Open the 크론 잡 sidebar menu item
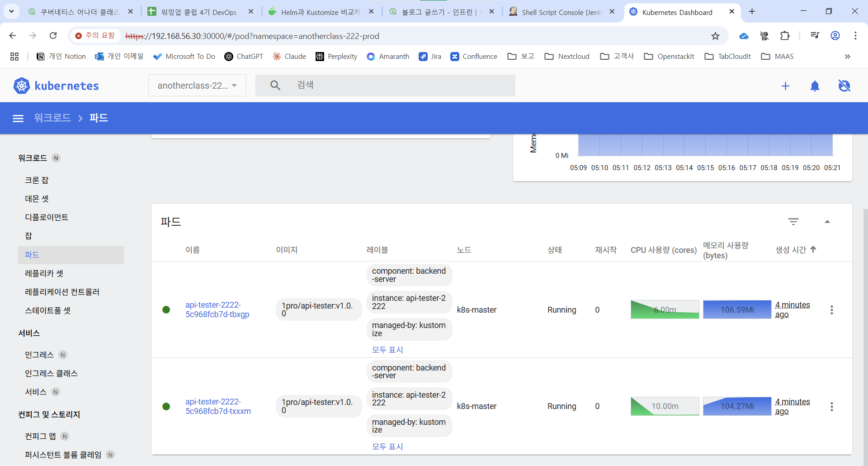This screenshot has height=466, width=868. [37, 181]
